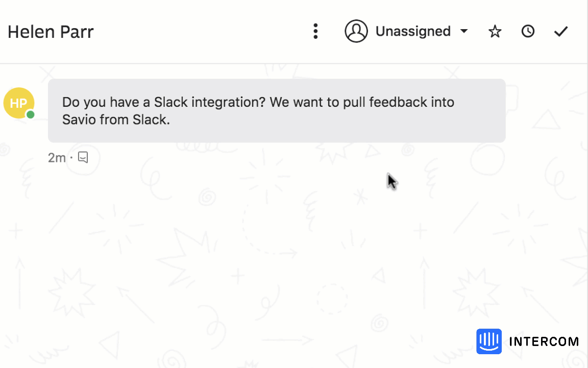588x368 pixels.
Task: Select the Helen Parr conversation header
Action: [51, 32]
